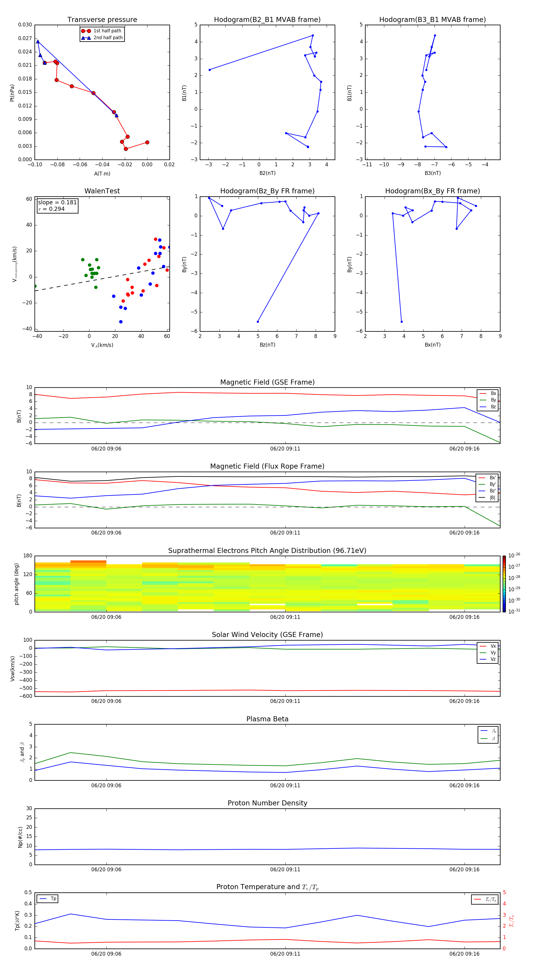The height and width of the screenshot is (980, 535).
Task: Select the Bz legend entry in GSE panel
Action: click(x=488, y=407)
